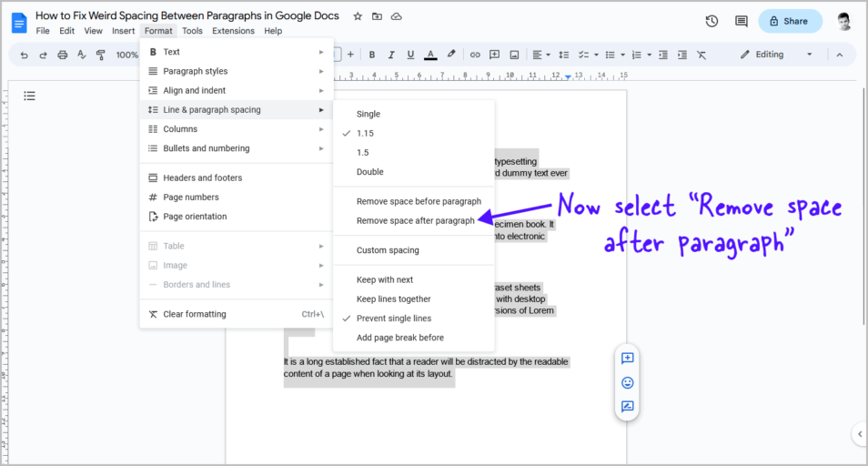Toggle Keep lines together

pyautogui.click(x=413, y=299)
